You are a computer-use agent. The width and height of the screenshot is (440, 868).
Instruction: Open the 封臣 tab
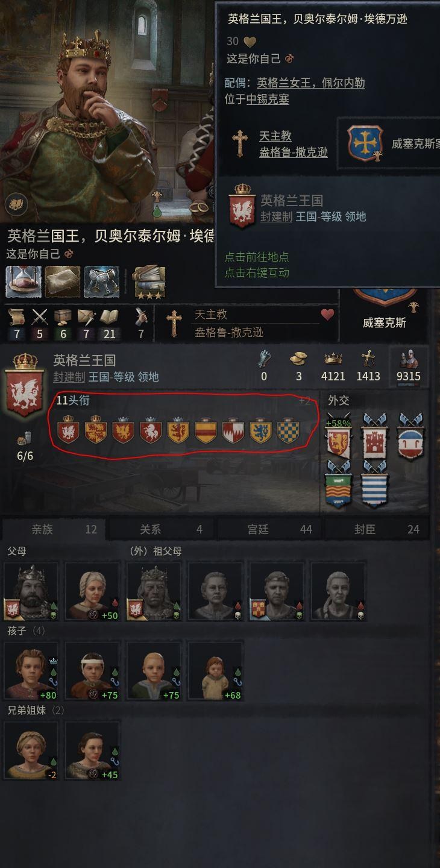coord(365,529)
